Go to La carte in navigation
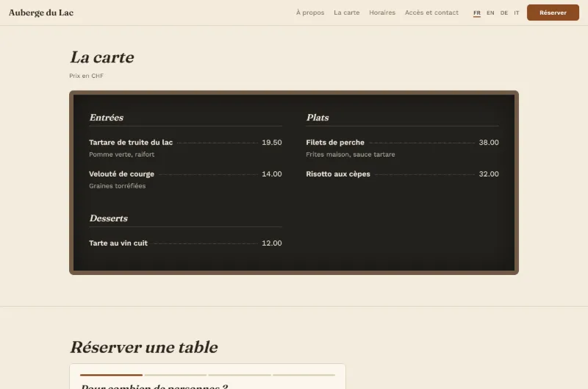Screen dimensions: 588x389 point(346,13)
